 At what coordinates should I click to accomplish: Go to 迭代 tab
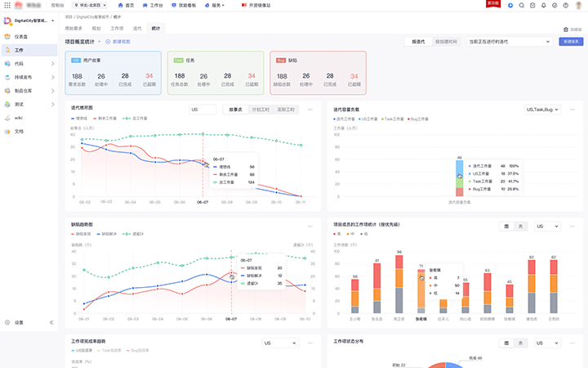point(137,28)
